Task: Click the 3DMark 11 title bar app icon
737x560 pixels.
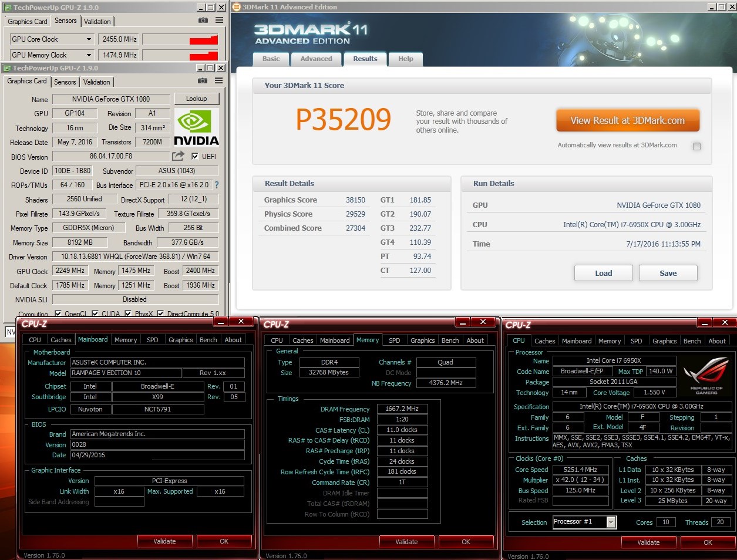Action: click(x=237, y=7)
